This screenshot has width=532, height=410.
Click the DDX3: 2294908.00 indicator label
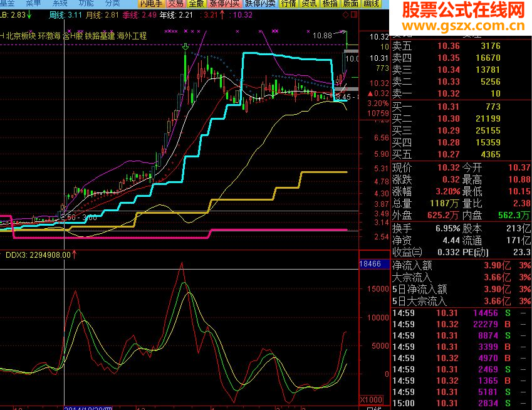38,255
